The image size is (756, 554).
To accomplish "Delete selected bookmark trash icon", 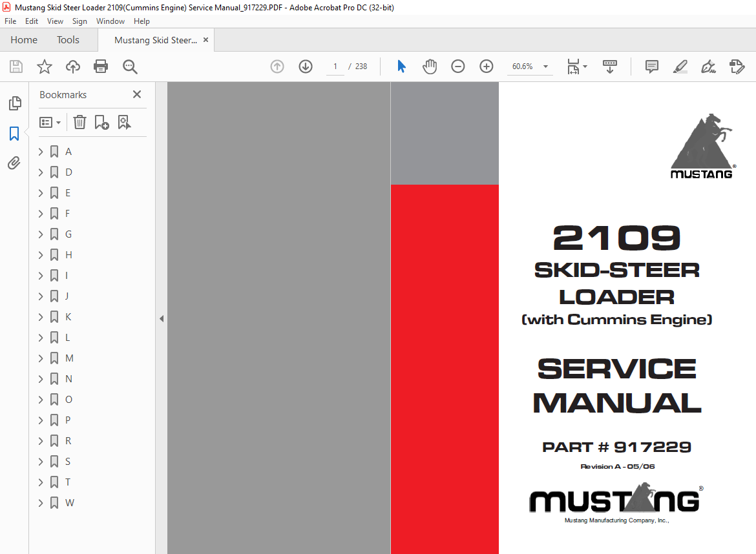I will point(79,123).
